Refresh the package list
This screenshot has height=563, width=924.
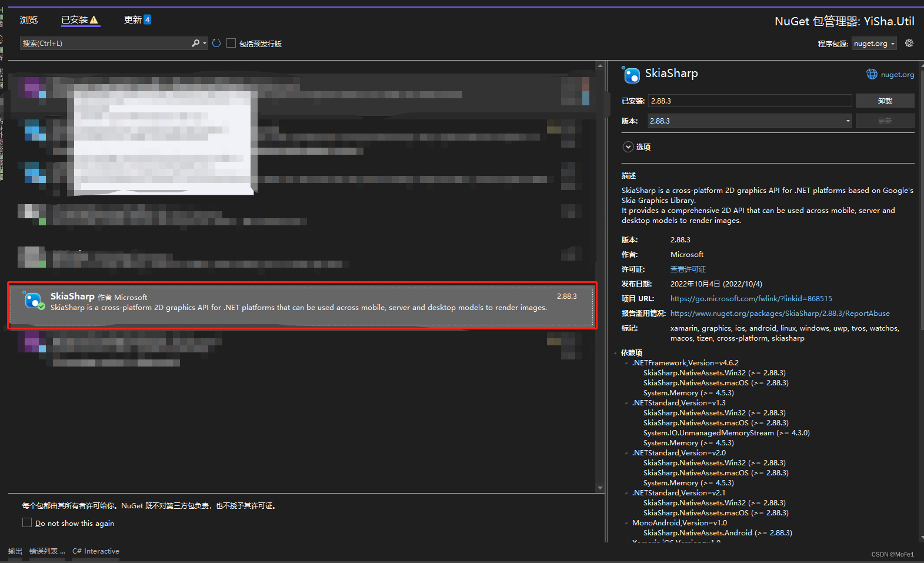pos(216,44)
